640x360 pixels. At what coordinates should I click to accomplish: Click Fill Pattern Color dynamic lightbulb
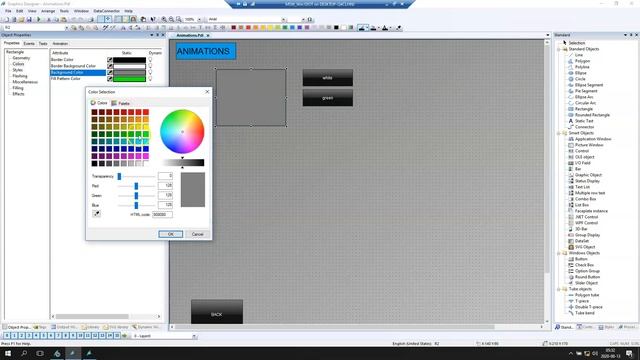point(150,79)
